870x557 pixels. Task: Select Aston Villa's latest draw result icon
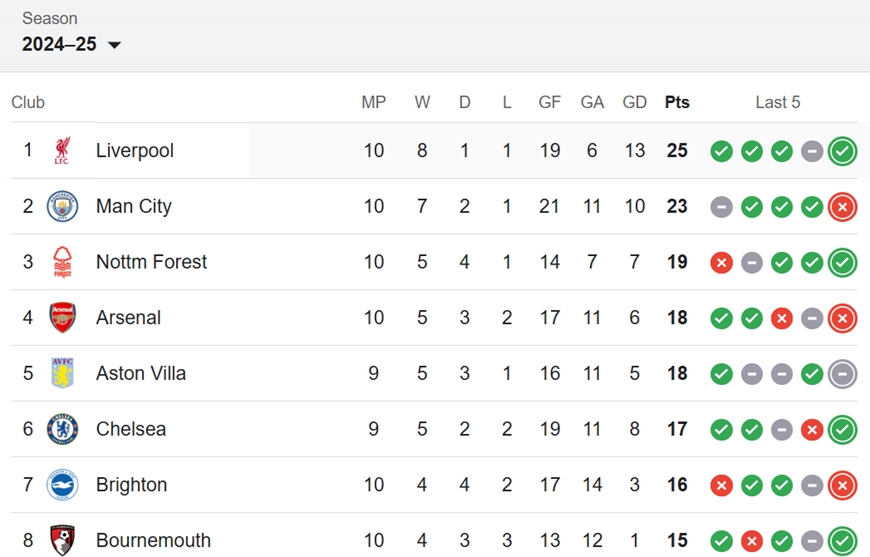click(842, 374)
